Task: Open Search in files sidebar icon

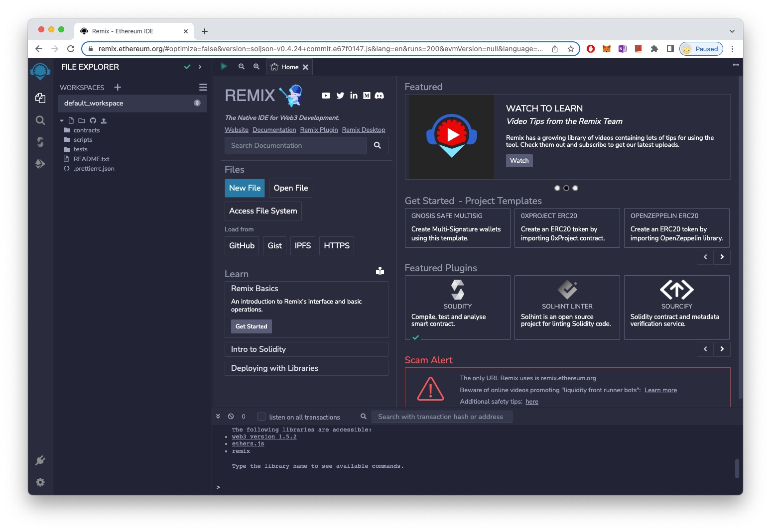Action: tap(40, 120)
